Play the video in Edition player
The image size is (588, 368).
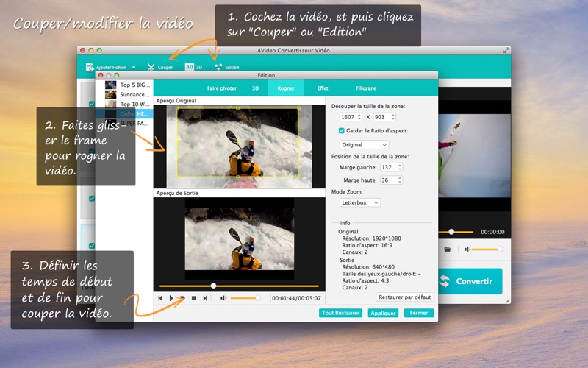coord(171,298)
